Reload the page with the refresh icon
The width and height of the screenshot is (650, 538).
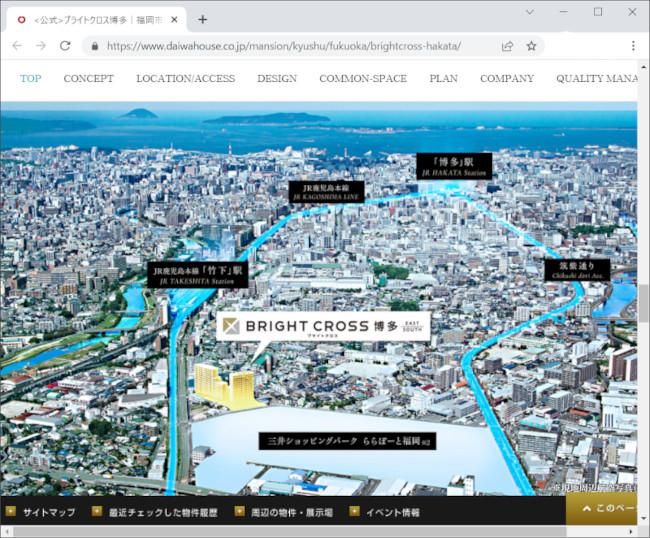(x=65, y=46)
